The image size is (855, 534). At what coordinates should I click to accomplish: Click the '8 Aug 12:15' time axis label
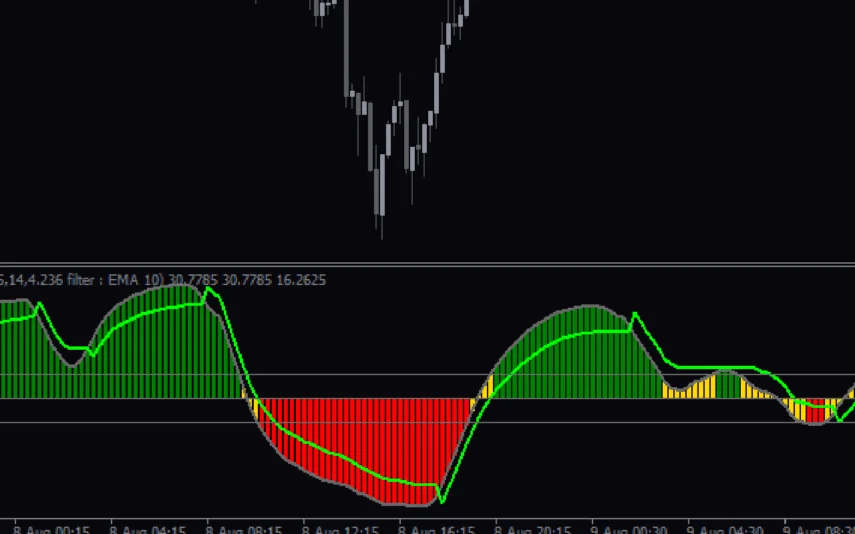click(341, 526)
